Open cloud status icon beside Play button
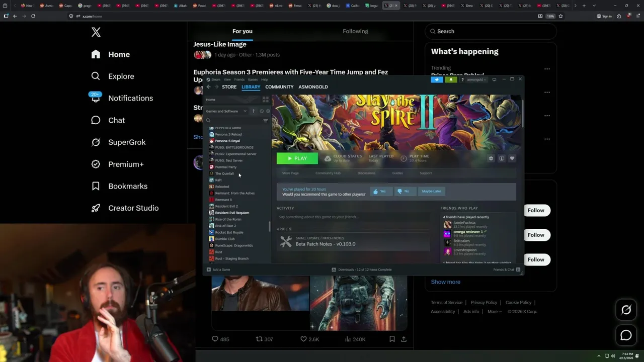 [x=328, y=158]
